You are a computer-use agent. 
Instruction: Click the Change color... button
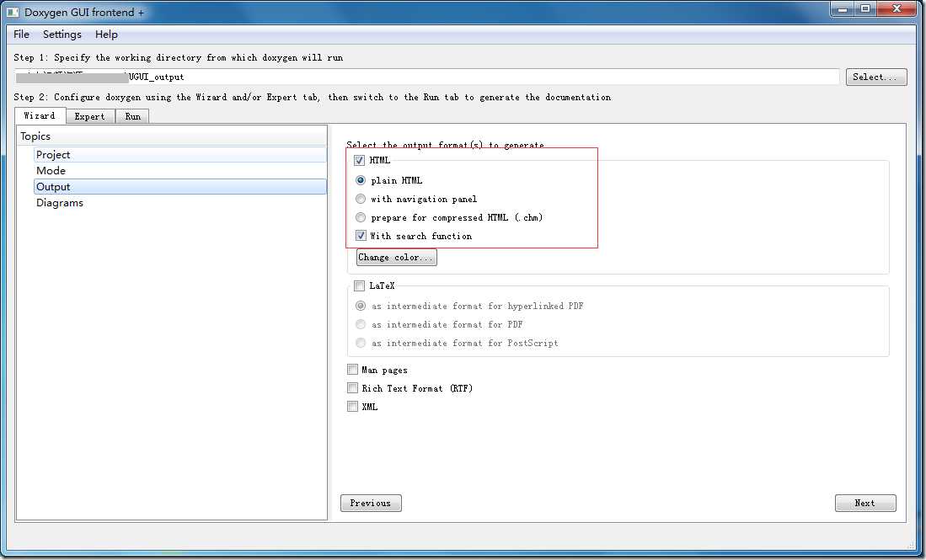click(x=396, y=258)
